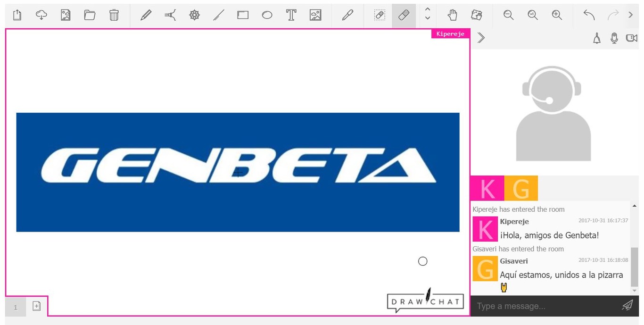644x325 pixels.
Task: Select the Pencil drawing tool
Action: click(x=146, y=15)
